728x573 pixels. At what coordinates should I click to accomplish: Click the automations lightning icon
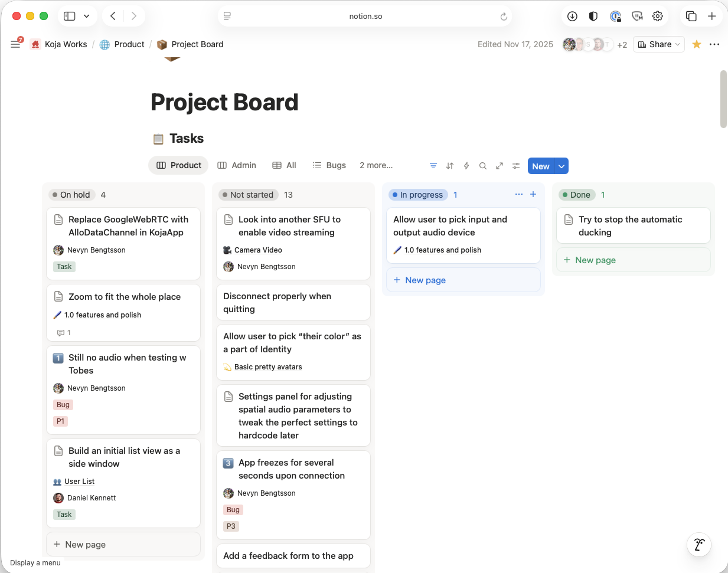[466, 166]
